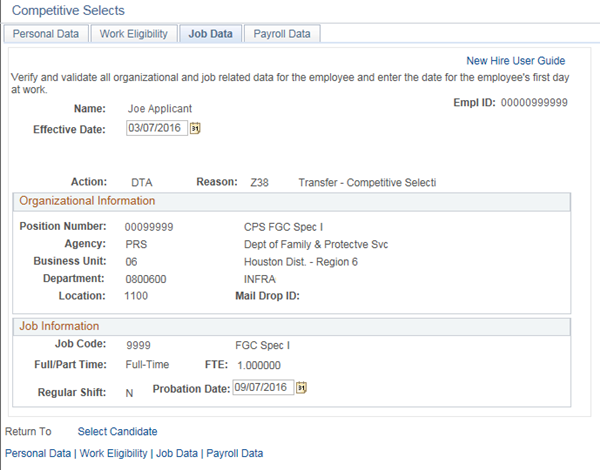Click the Probation Date input field
This screenshot has height=470, width=600.
click(x=262, y=388)
